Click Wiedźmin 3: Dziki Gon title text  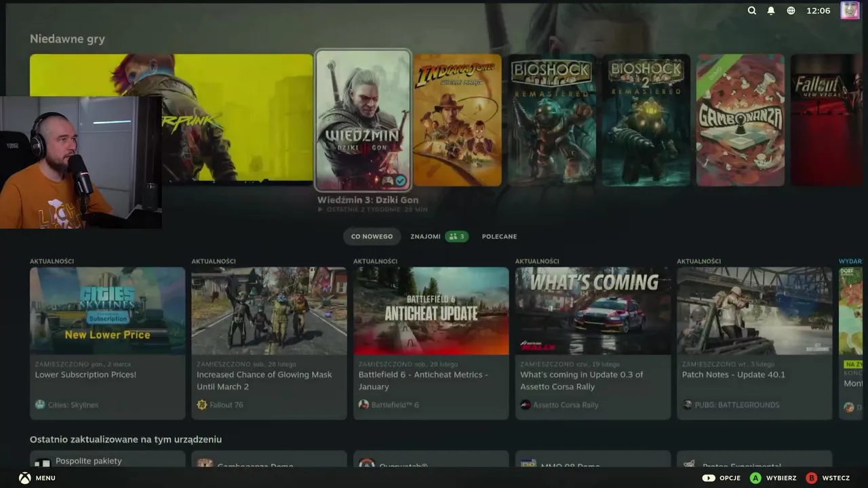368,200
